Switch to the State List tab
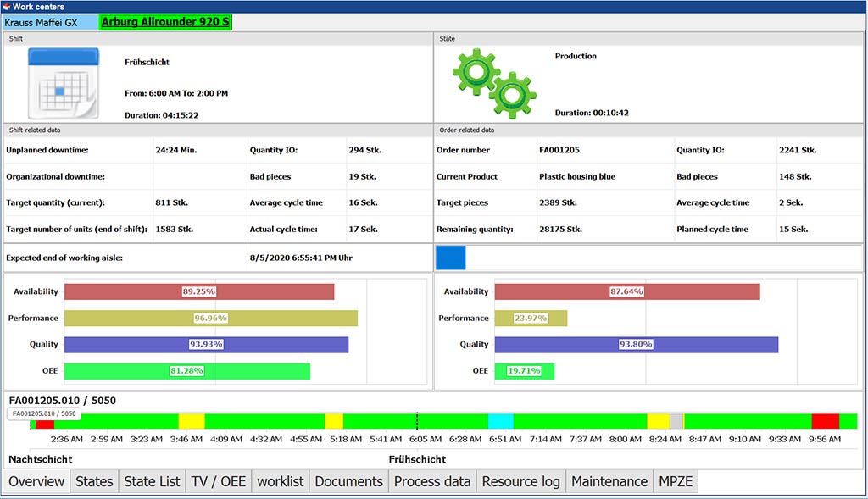 (152, 481)
